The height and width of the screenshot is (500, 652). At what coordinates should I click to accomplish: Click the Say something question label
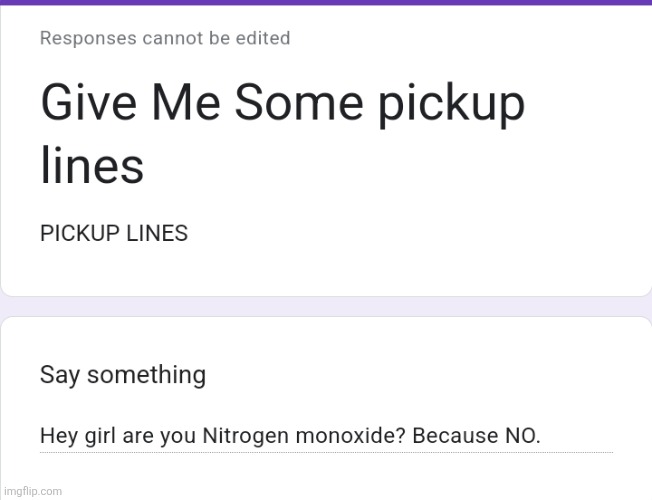[x=123, y=375]
